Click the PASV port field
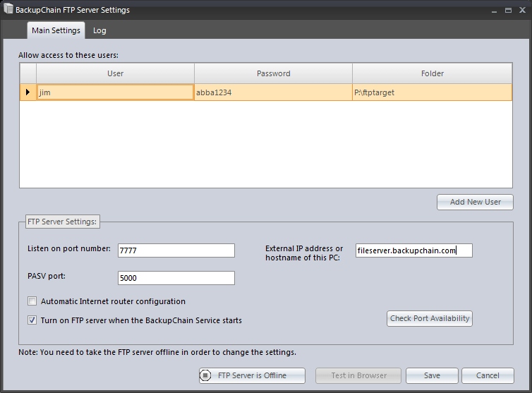The width and height of the screenshot is (532, 393). [x=176, y=278]
